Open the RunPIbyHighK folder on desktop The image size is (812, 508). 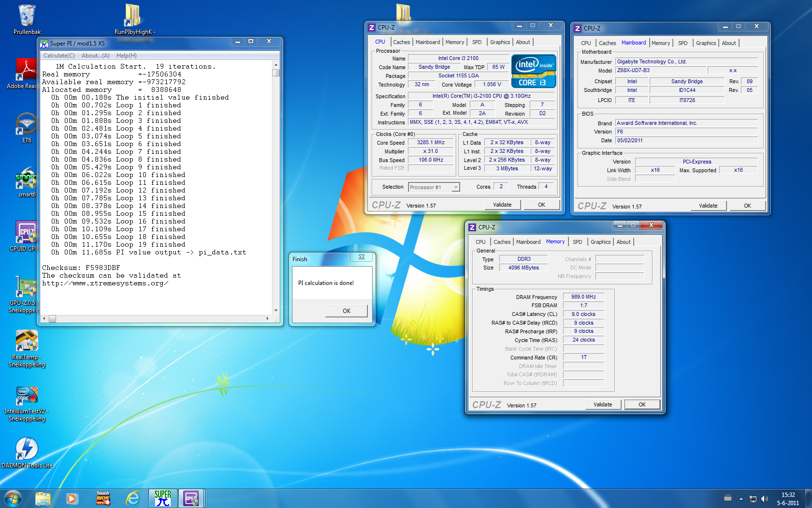(x=134, y=19)
